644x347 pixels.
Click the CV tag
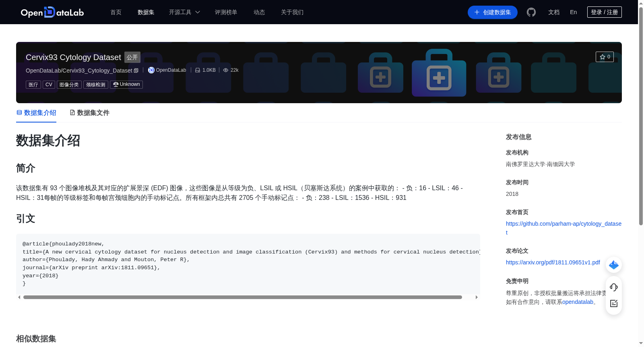point(49,85)
